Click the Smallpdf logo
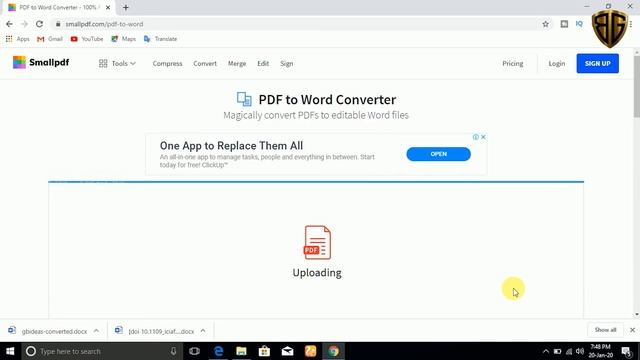The image size is (640, 360). [x=41, y=62]
